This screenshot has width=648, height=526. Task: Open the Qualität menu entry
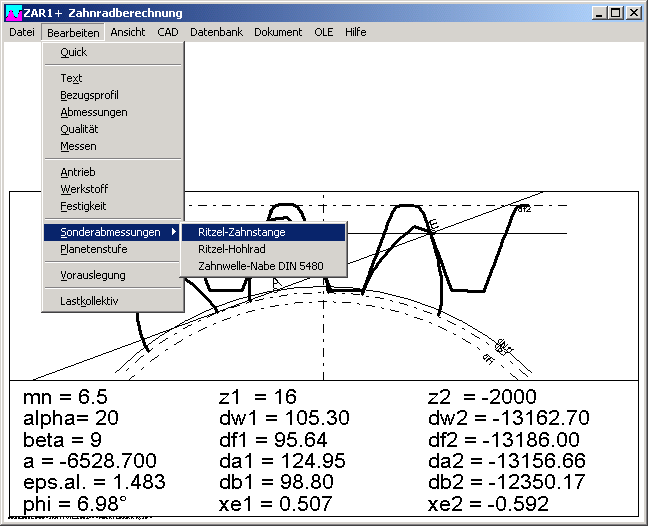[79, 129]
